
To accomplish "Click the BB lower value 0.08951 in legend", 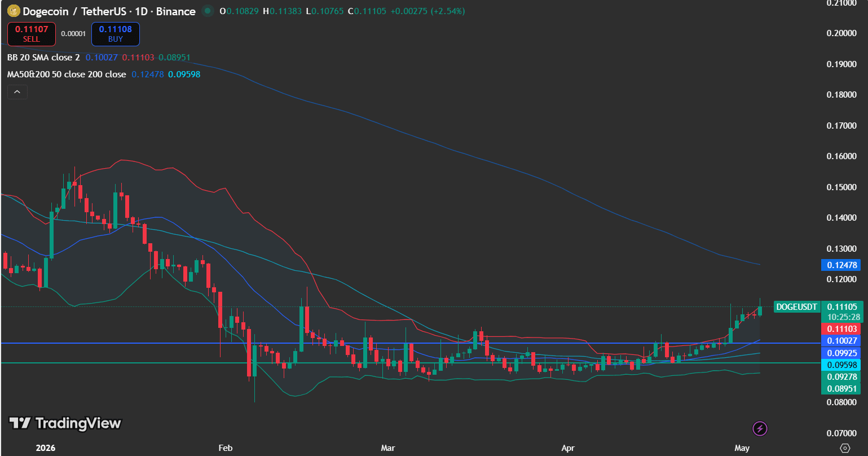I will point(174,58).
